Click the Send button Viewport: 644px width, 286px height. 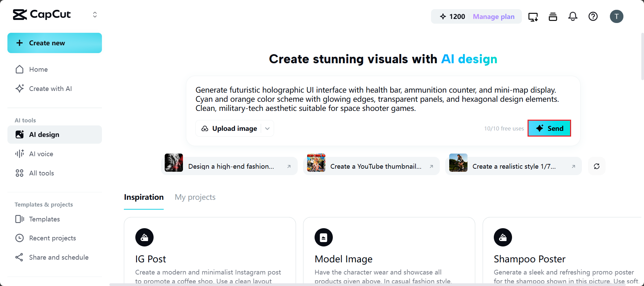(549, 128)
